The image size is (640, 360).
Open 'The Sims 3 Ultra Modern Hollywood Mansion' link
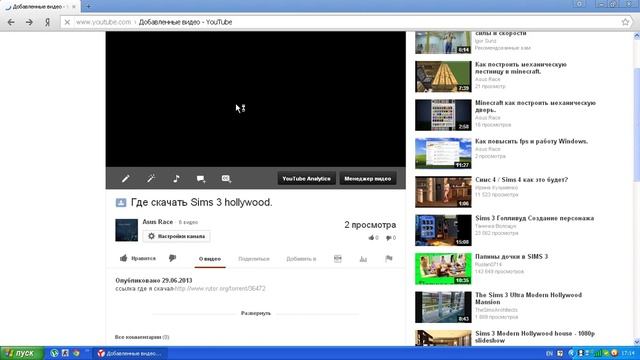click(x=528, y=298)
